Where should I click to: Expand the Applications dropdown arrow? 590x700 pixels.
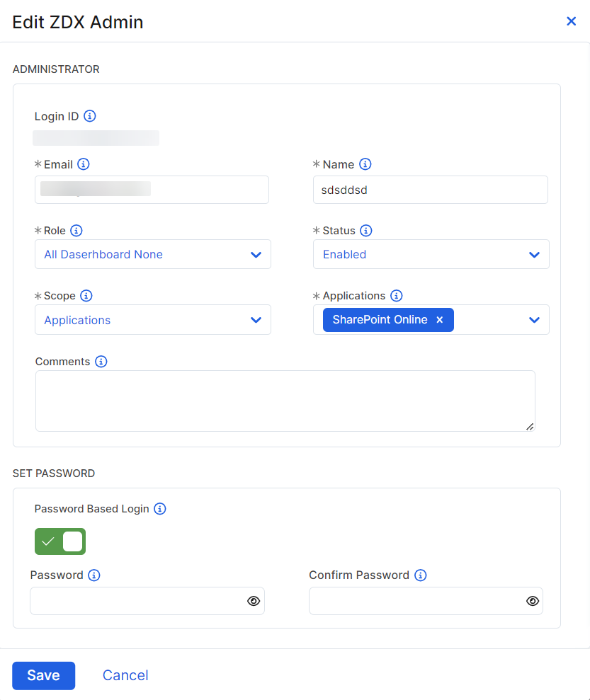click(x=535, y=320)
